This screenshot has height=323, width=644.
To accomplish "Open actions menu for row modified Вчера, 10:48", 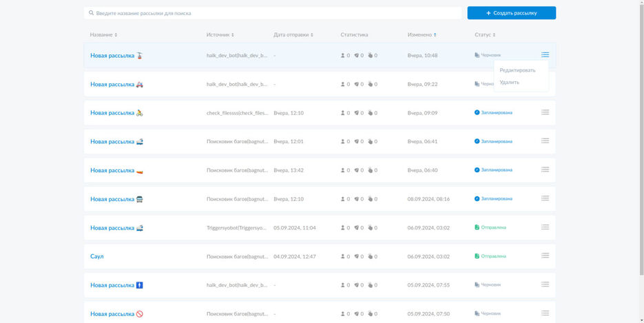I will tap(545, 54).
